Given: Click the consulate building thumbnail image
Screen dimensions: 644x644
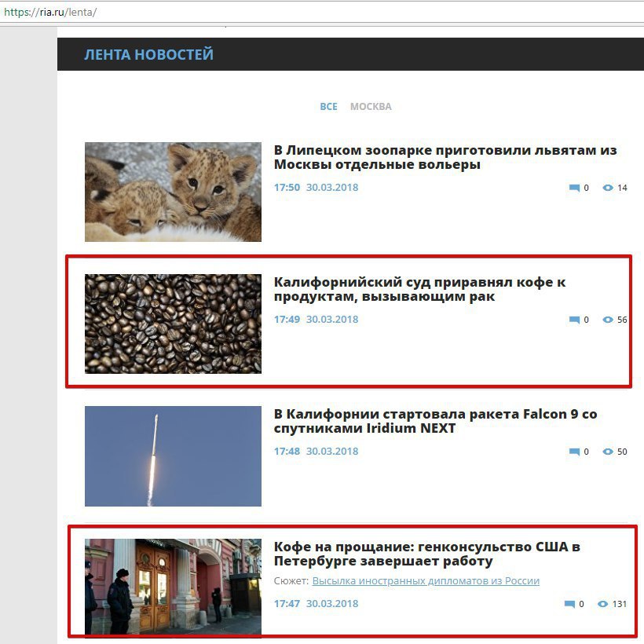Looking at the screenshot, I should pos(173,587).
